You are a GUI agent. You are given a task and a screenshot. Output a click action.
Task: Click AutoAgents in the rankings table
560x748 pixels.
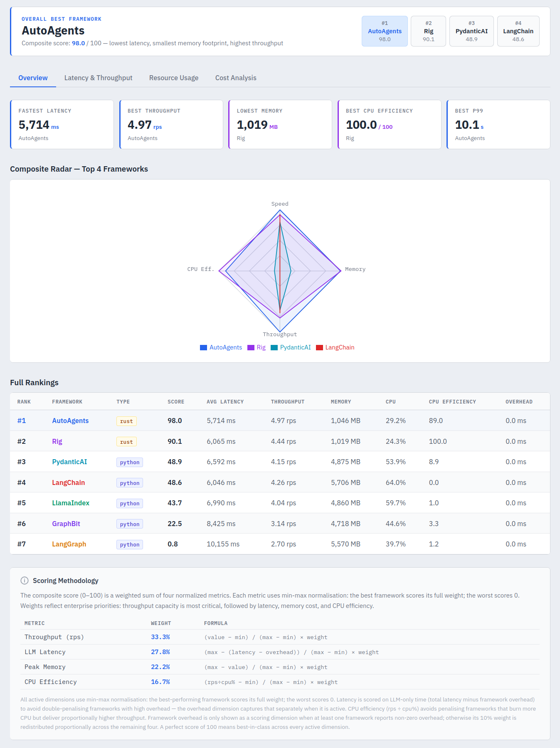click(70, 421)
